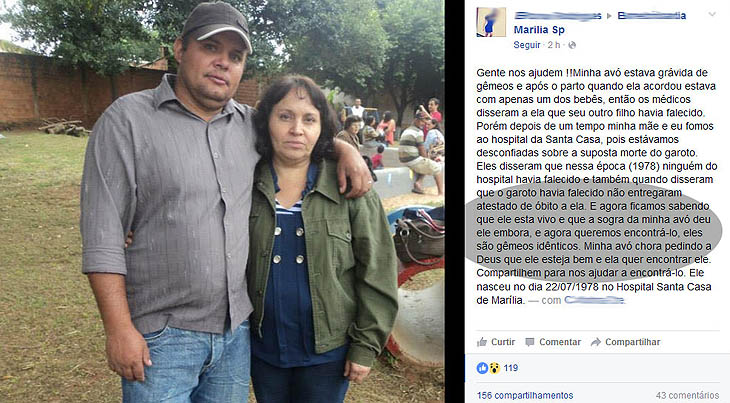Click the 119 reactions count
Screen dimensions: 730x403
[x=511, y=368]
